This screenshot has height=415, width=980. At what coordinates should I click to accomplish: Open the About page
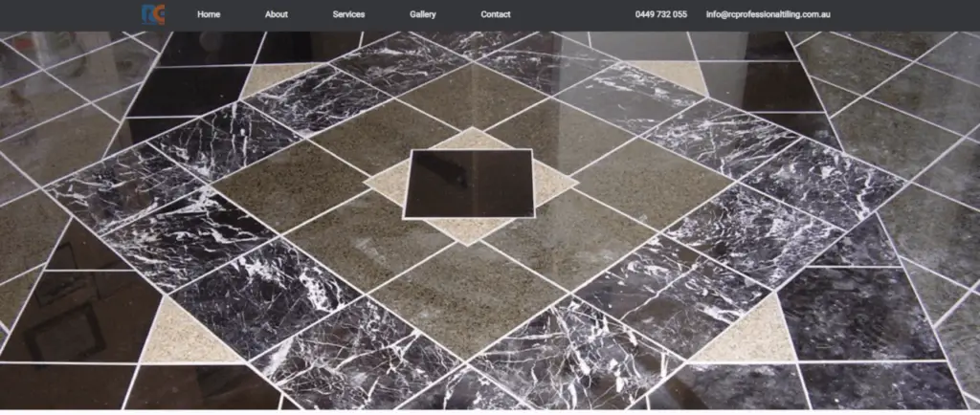click(x=277, y=14)
